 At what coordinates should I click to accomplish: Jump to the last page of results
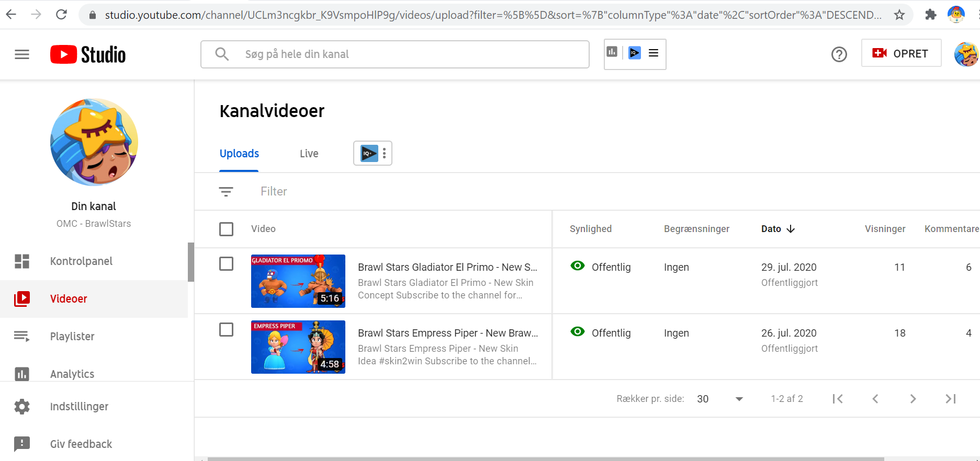click(x=951, y=399)
